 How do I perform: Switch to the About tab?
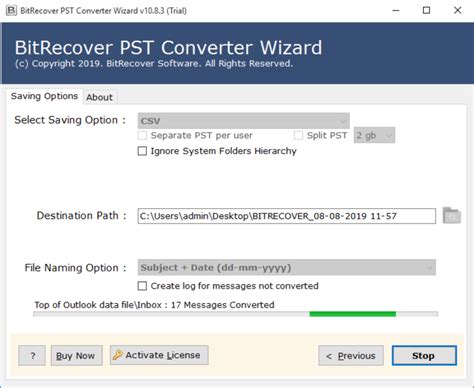coord(100,97)
